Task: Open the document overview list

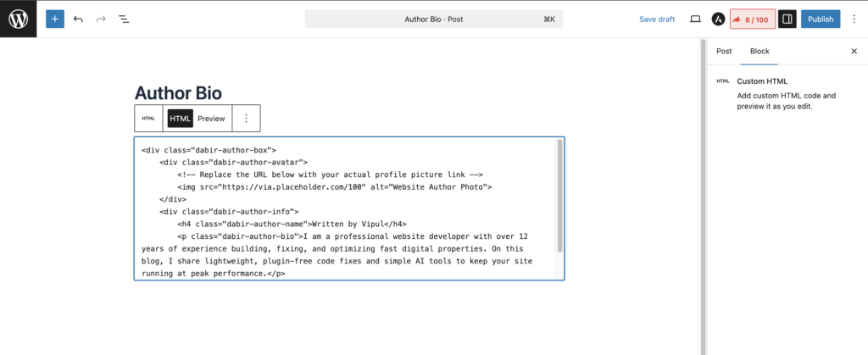Action: [124, 19]
